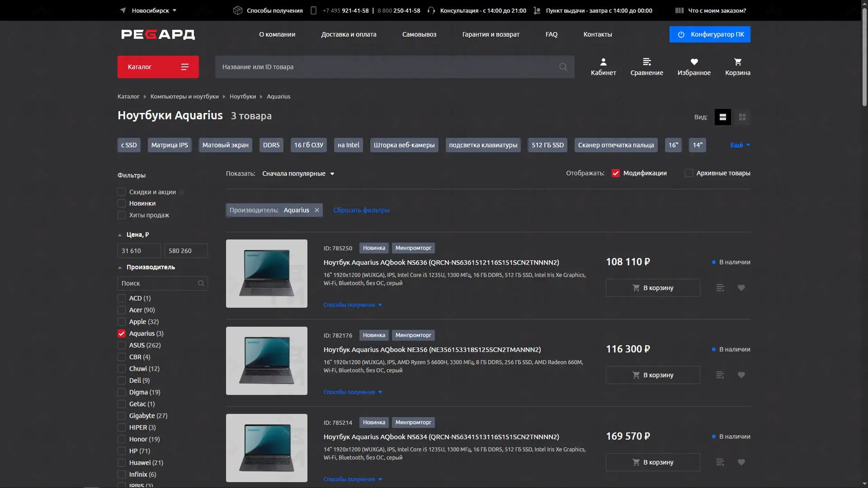Screen dimensions: 868x488
Task: Click the location arrow icon near Новосибирск
Action: pos(123,10)
